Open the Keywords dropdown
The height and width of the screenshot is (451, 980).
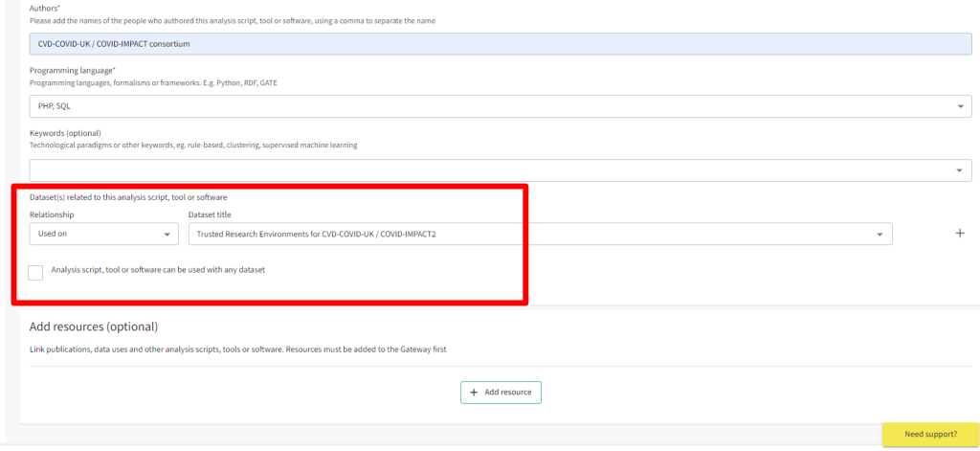500,170
